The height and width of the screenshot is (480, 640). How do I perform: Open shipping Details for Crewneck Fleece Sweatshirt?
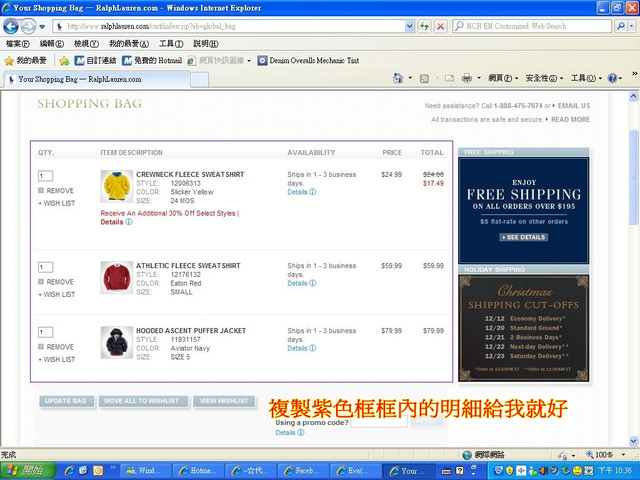click(x=302, y=192)
